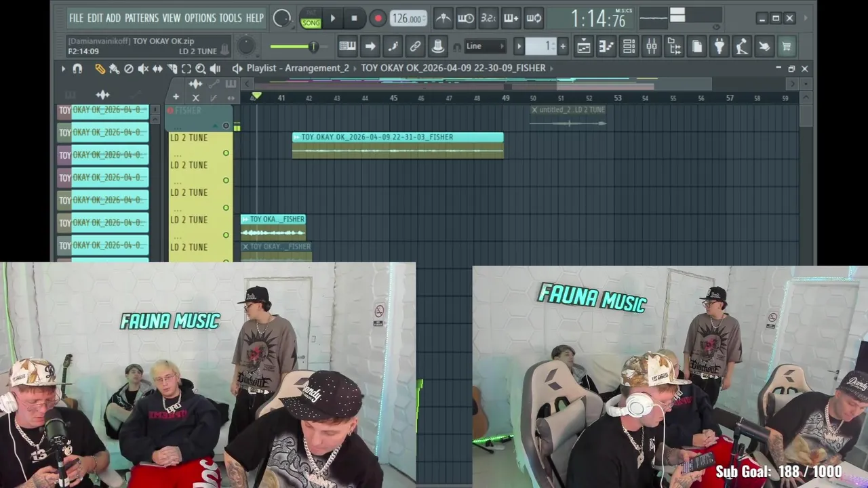Screen dimensions: 868x488
Task: Open the FILE menu
Action: point(76,18)
